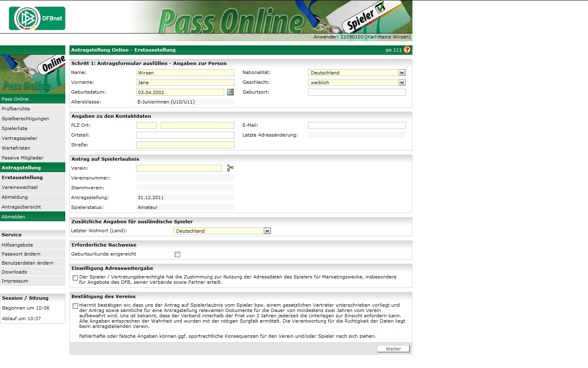This screenshot has height=368, width=588.
Task: Click the PLZ postal code field
Action: click(x=147, y=126)
